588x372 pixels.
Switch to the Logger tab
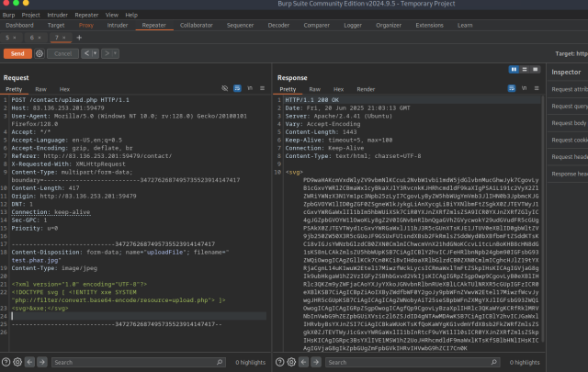pyautogui.click(x=353, y=25)
